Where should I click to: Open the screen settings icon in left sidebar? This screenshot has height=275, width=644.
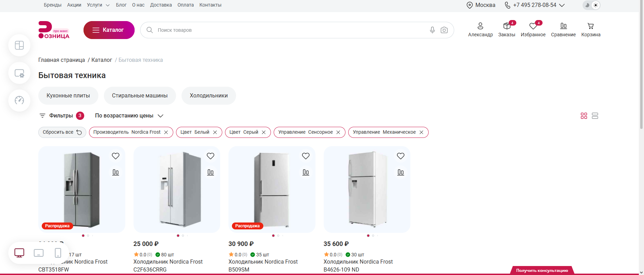[x=19, y=73]
